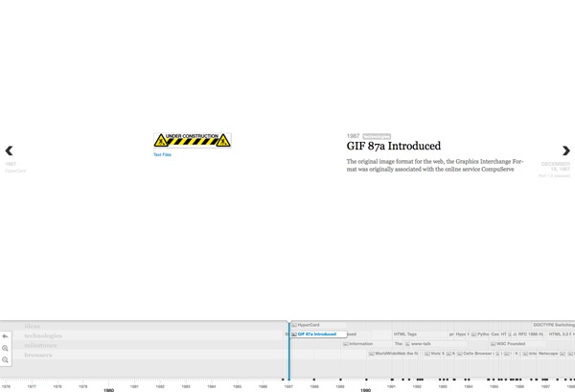The width and height of the screenshot is (575, 392).
Task: Click the ideas category label
Action: point(33,326)
